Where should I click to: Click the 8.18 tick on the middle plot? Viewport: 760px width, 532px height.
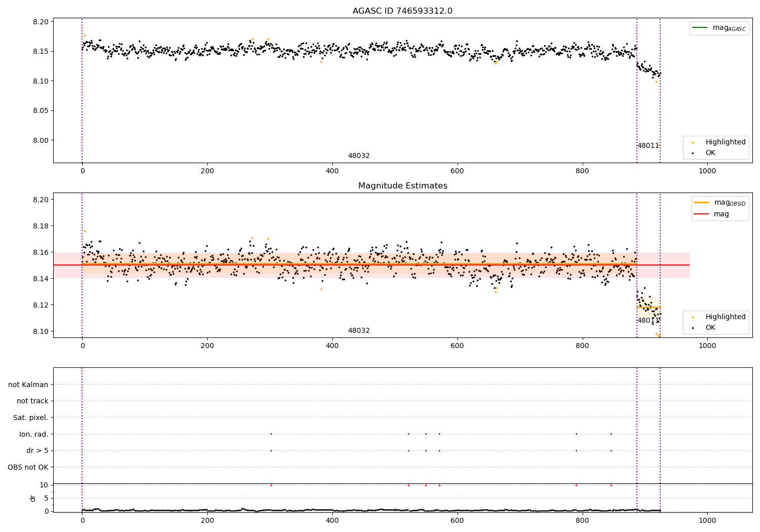(41, 226)
